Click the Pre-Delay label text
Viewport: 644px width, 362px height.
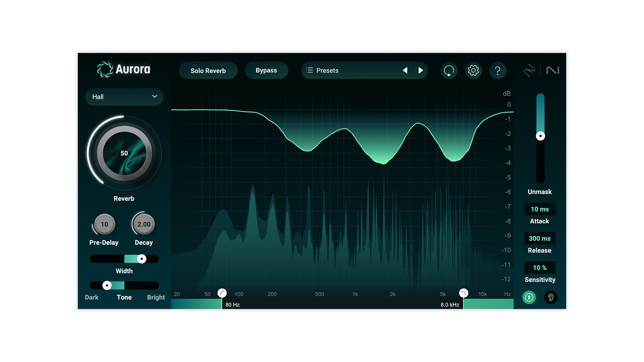[x=104, y=243]
